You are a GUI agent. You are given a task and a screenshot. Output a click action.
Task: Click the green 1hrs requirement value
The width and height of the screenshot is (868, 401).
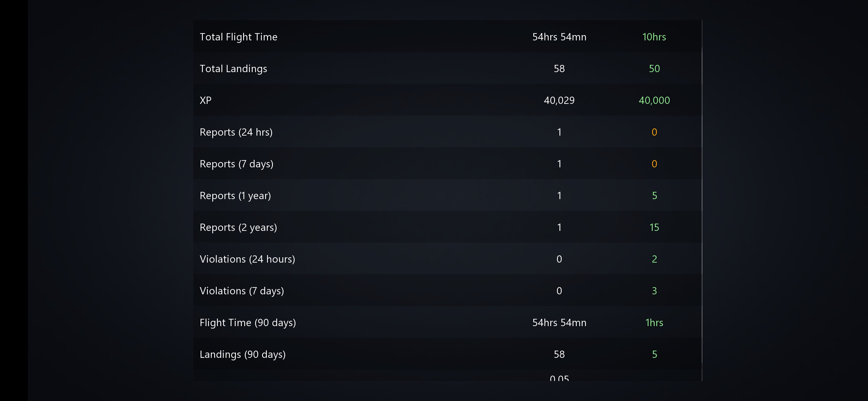tap(654, 322)
